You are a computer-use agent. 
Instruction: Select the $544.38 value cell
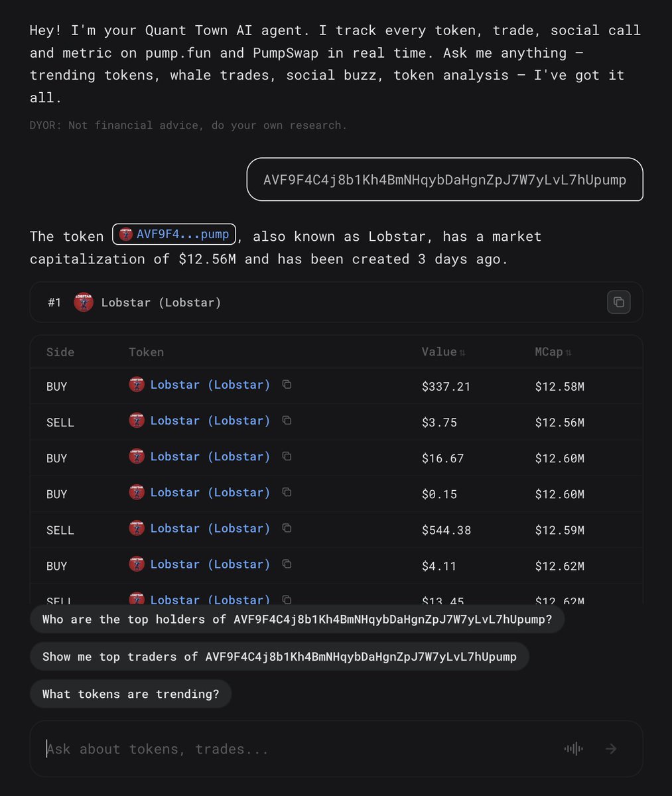pyautogui.click(x=446, y=529)
